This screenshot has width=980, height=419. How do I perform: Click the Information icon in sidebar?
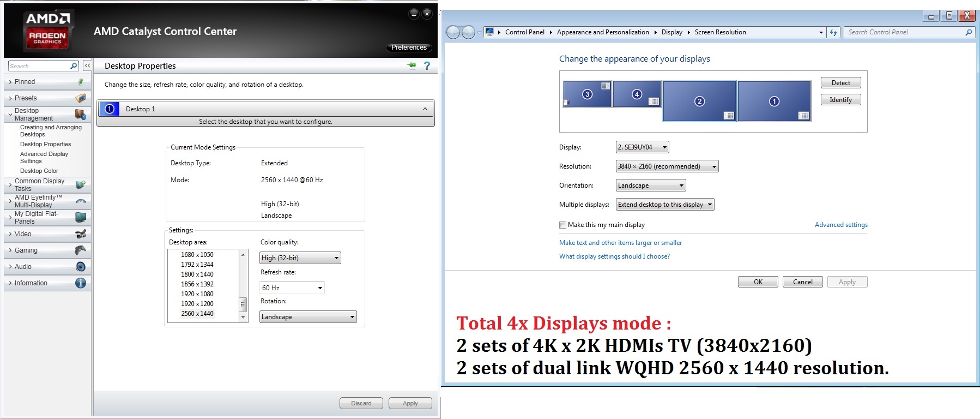coord(81,283)
